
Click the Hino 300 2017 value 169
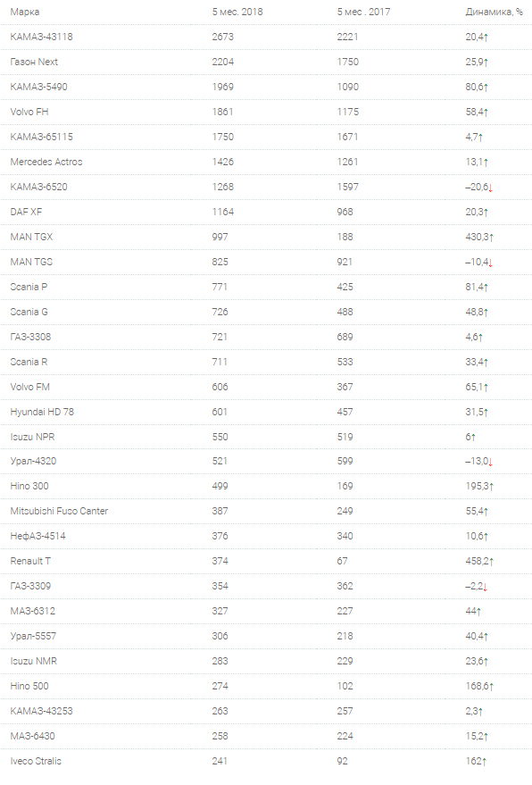click(345, 486)
